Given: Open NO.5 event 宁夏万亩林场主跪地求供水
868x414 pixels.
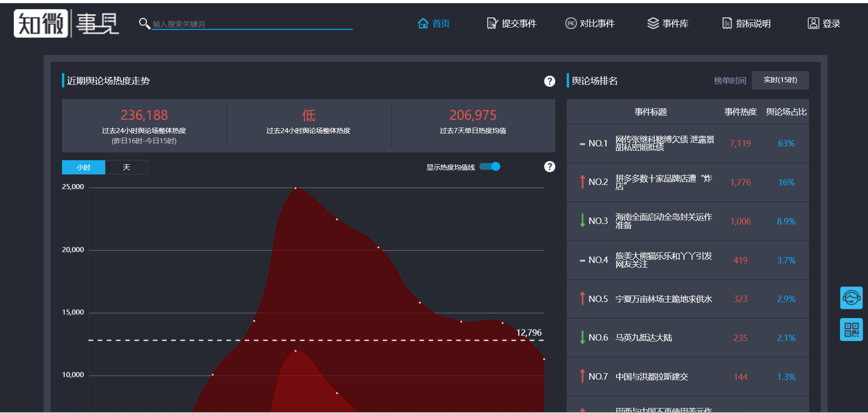Looking at the screenshot, I should [x=664, y=299].
